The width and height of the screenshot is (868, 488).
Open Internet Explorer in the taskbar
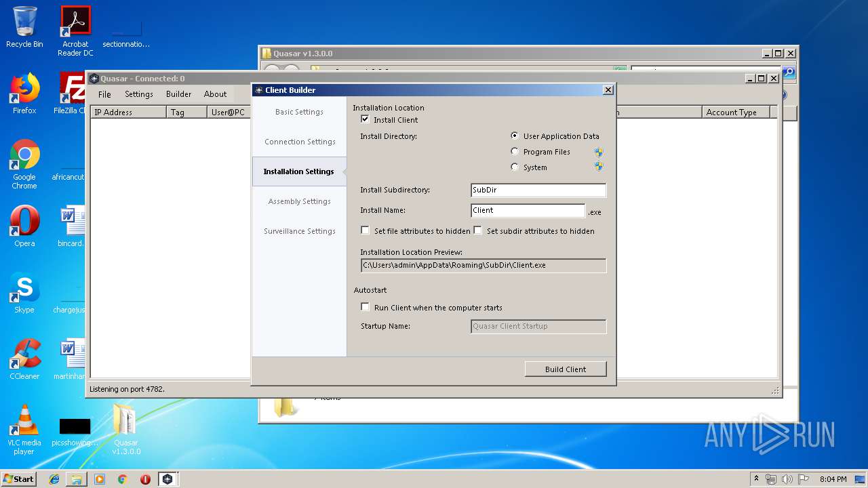[54, 479]
